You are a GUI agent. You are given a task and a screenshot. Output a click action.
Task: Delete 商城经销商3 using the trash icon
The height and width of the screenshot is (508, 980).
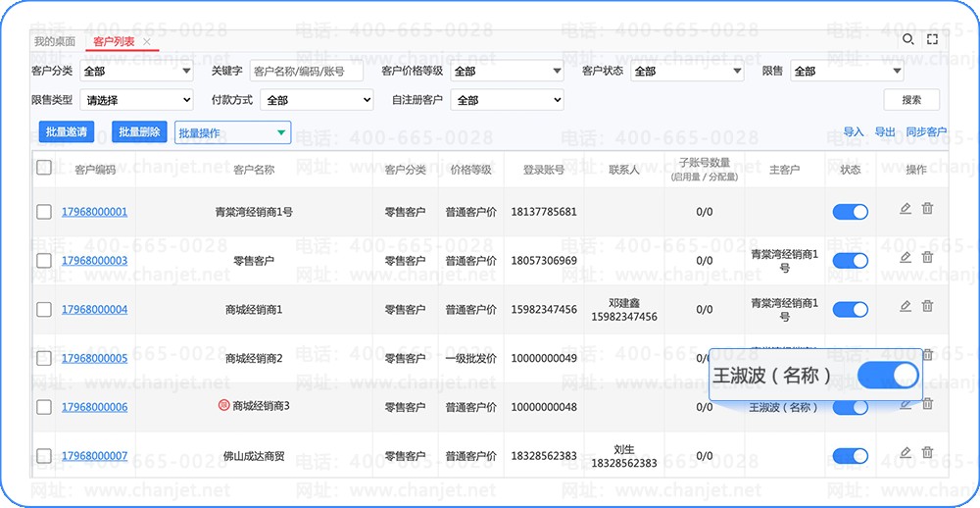pyautogui.click(x=927, y=404)
